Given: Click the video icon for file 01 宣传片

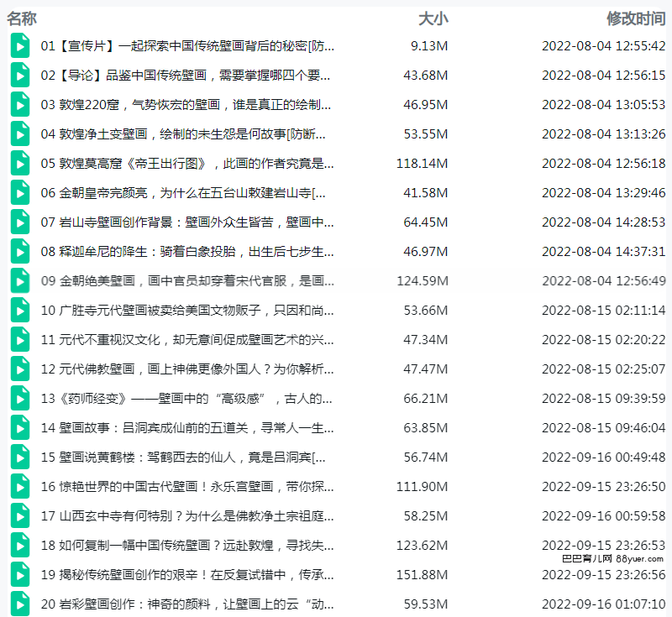Looking at the screenshot, I should click(19, 46).
